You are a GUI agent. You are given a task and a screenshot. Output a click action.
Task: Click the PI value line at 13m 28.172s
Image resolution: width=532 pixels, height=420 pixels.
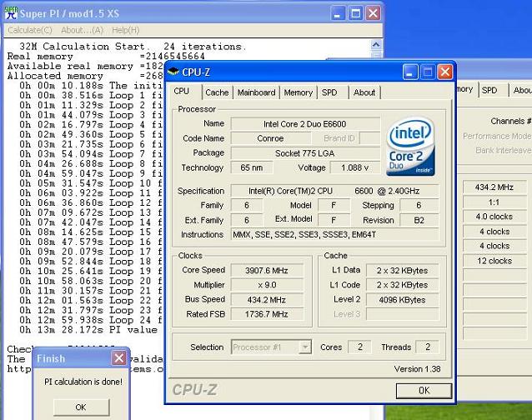click(x=88, y=330)
